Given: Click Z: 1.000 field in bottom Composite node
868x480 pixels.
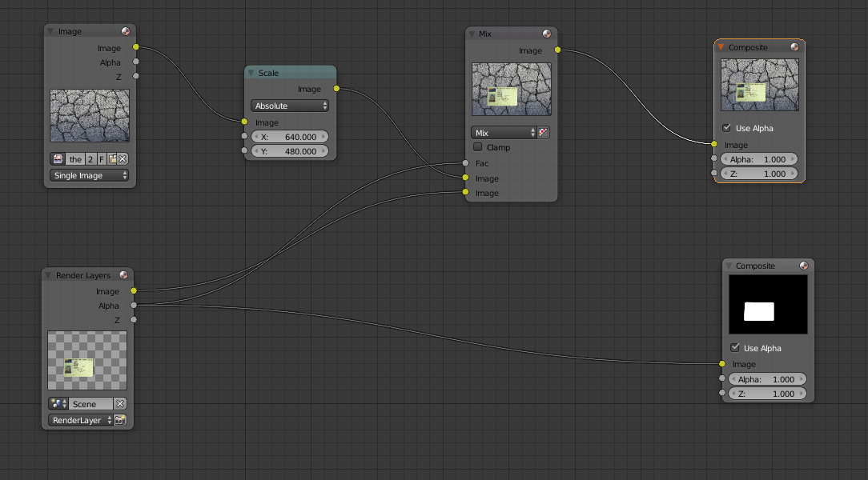Looking at the screenshot, I should 767,394.
